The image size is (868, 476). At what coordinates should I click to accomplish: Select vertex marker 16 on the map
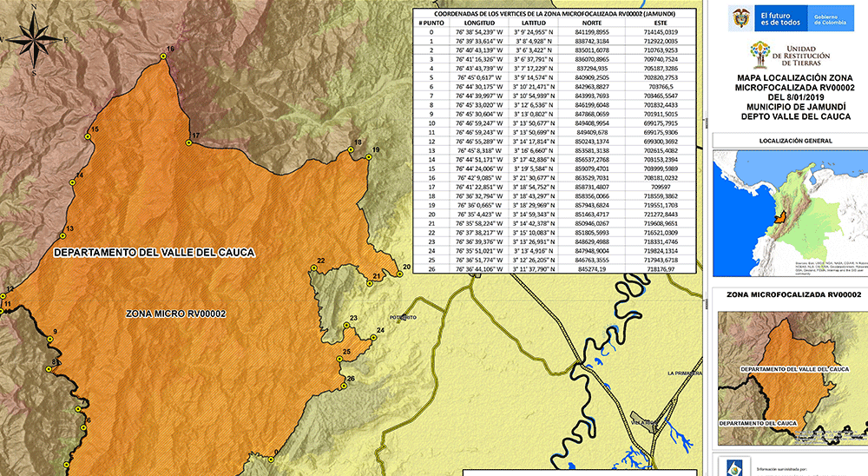tap(162, 56)
